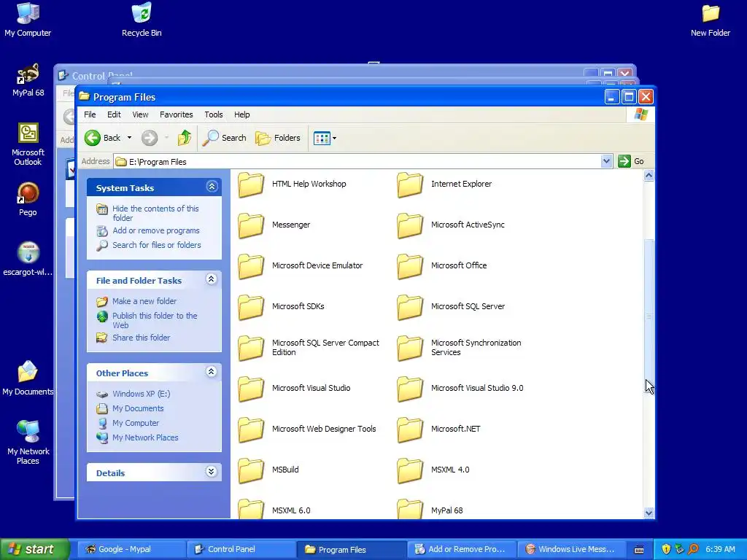Open the Help menu
The image size is (747, 560).
click(x=241, y=114)
